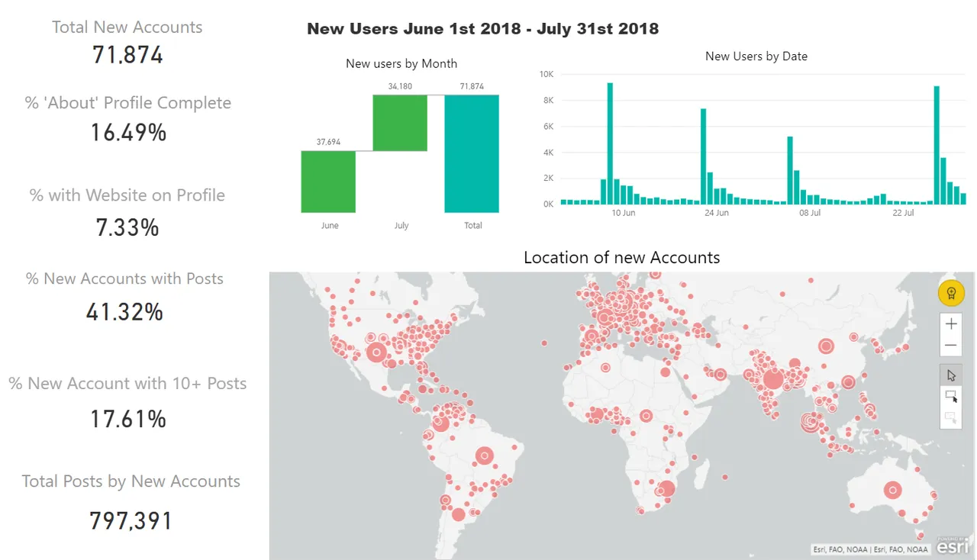Click the 'New Users by Date' chart title

click(756, 56)
